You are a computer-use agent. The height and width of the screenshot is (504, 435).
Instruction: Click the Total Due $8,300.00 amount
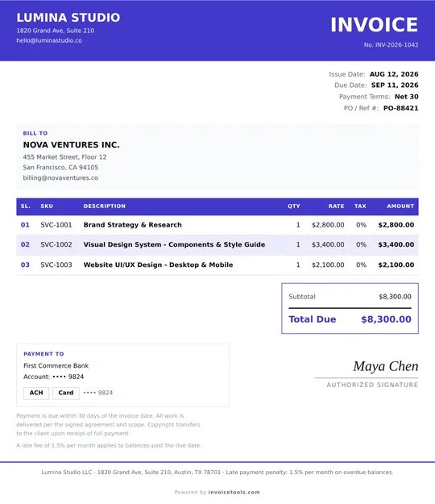(386, 319)
